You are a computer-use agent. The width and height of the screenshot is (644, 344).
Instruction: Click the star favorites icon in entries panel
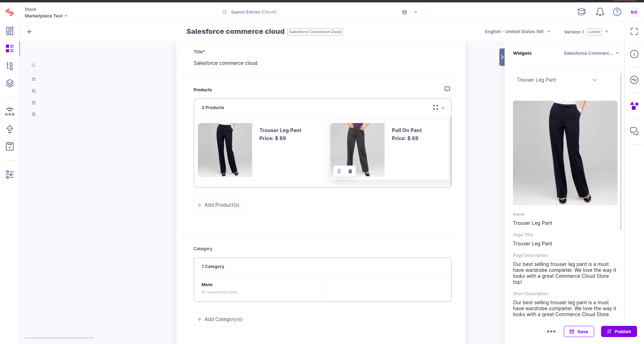[34, 79]
